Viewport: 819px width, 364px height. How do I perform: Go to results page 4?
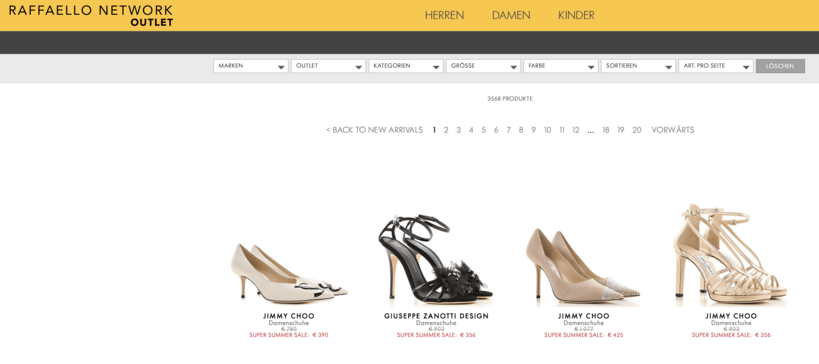point(471,130)
